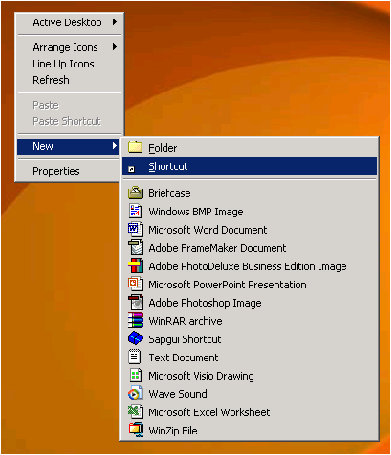Click the WinRAR archive icon
This screenshot has height=455, width=391.
(x=135, y=320)
